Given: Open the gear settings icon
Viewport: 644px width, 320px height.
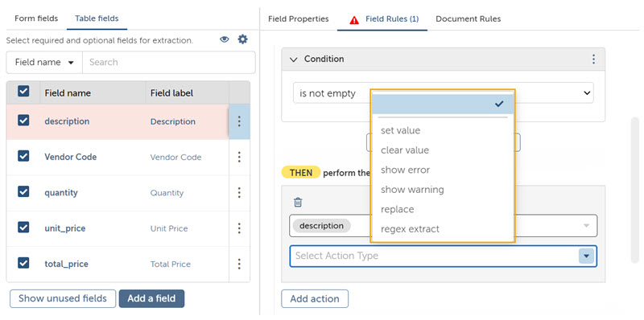Looking at the screenshot, I should tap(243, 39).
